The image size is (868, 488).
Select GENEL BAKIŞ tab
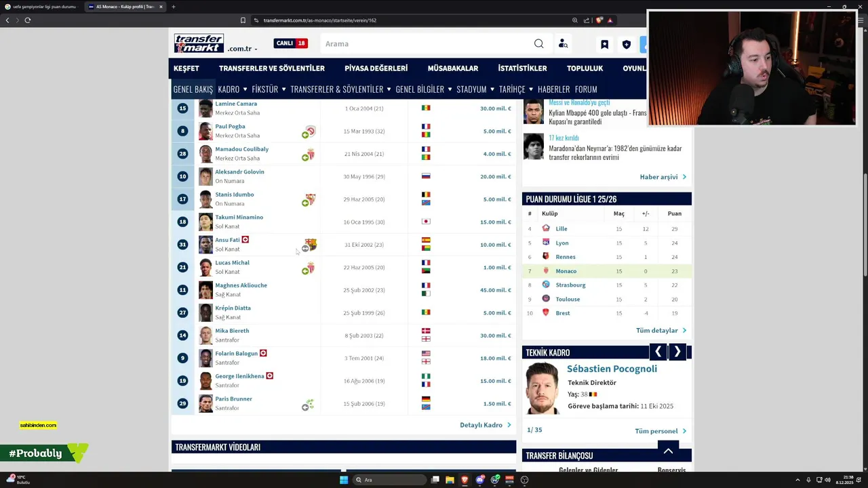coord(193,89)
